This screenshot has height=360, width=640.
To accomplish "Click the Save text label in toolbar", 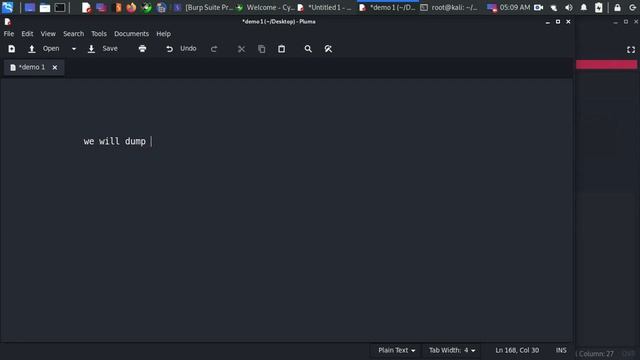I will [110, 49].
